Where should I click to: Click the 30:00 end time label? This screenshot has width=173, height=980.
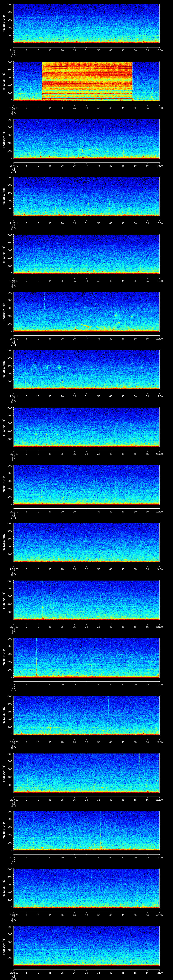pyautogui.click(x=159, y=915)
